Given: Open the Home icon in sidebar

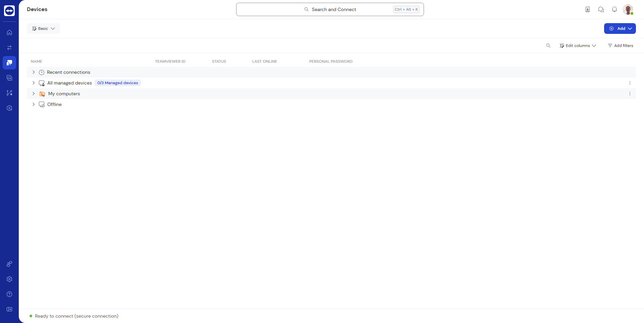Looking at the screenshot, I should tap(9, 33).
